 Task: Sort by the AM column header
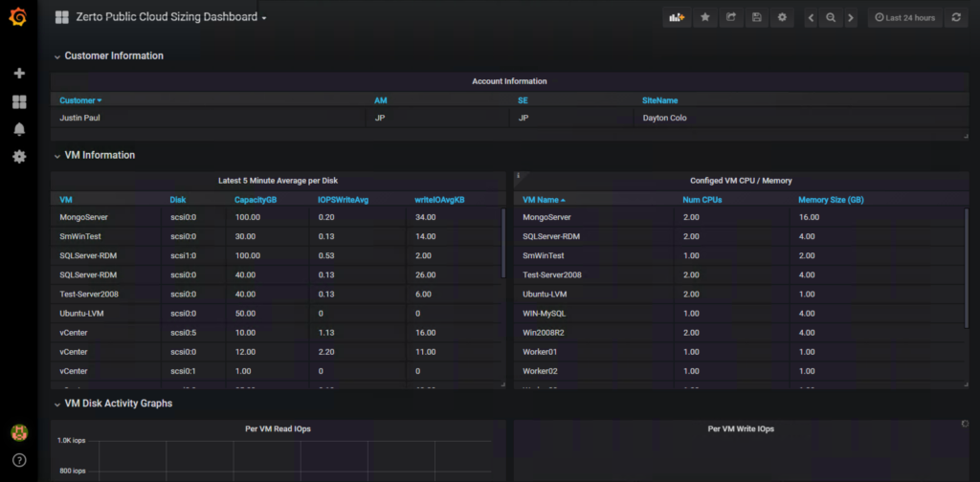click(381, 100)
